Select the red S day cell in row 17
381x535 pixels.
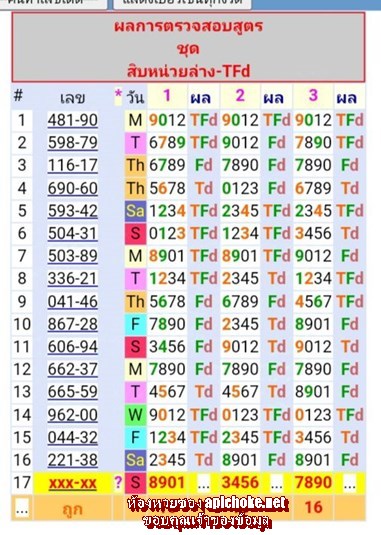click(x=135, y=483)
